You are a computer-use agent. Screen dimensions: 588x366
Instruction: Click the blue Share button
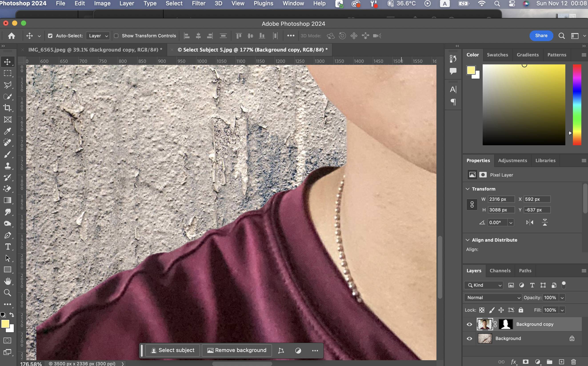click(541, 36)
